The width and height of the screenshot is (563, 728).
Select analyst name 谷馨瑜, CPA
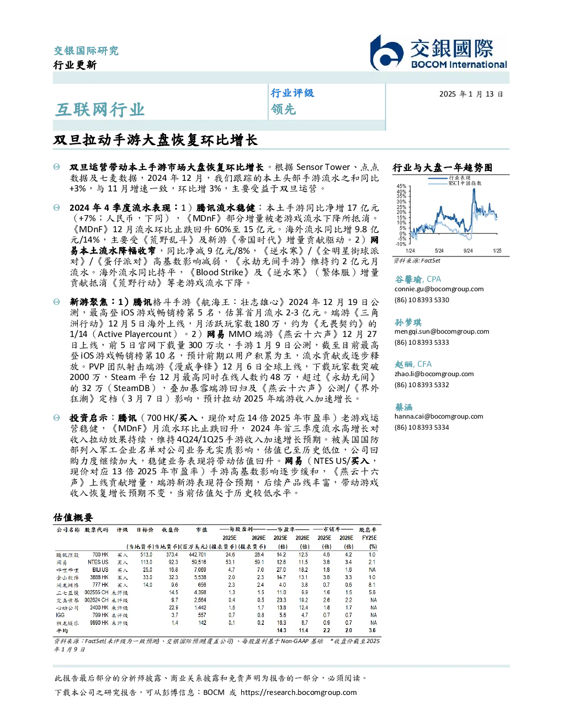point(418,279)
